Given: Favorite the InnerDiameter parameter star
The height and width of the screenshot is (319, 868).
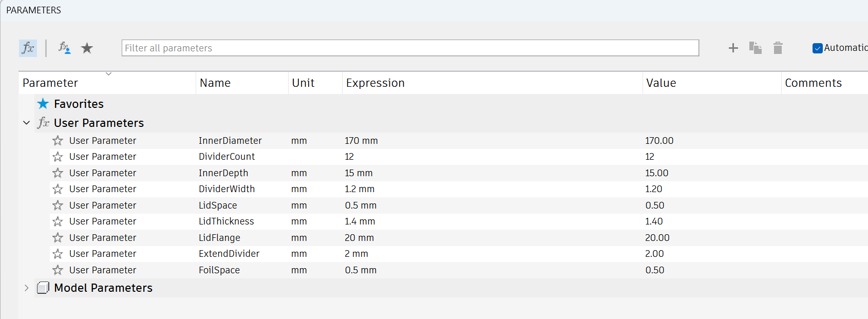Looking at the screenshot, I should coord(58,141).
